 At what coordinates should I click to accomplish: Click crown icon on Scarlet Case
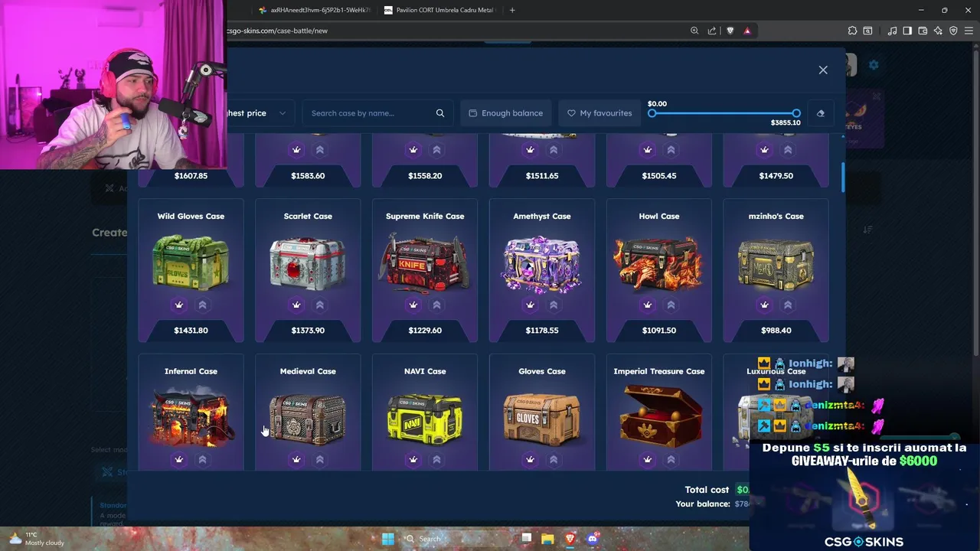296,305
